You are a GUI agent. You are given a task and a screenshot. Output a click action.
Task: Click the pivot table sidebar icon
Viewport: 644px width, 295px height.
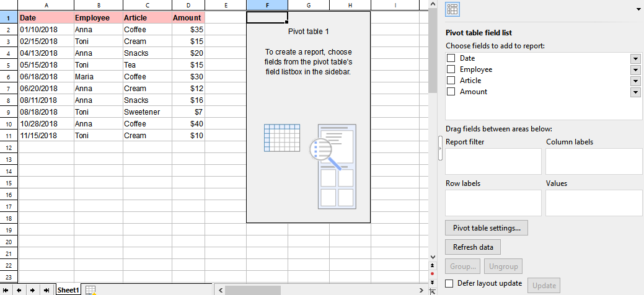click(x=452, y=9)
